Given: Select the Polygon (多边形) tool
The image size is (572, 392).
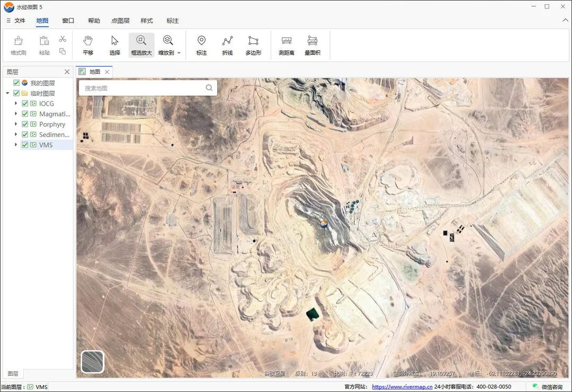Looking at the screenshot, I should pyautogui.click(x=253, y=45).
